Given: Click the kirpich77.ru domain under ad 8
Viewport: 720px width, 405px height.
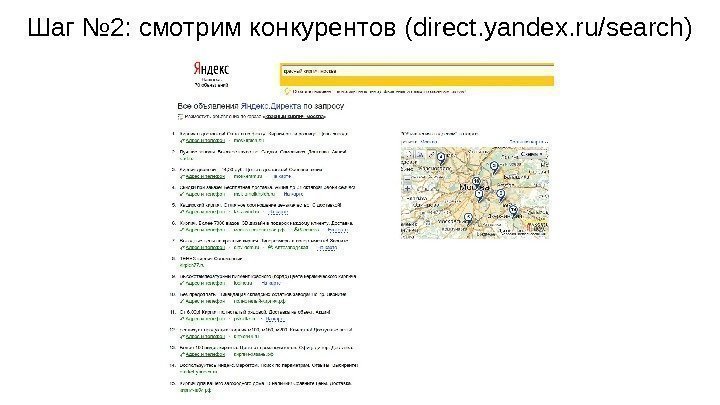Looking at the screenshot, I should pyautogui.click(x=193, y=265).
